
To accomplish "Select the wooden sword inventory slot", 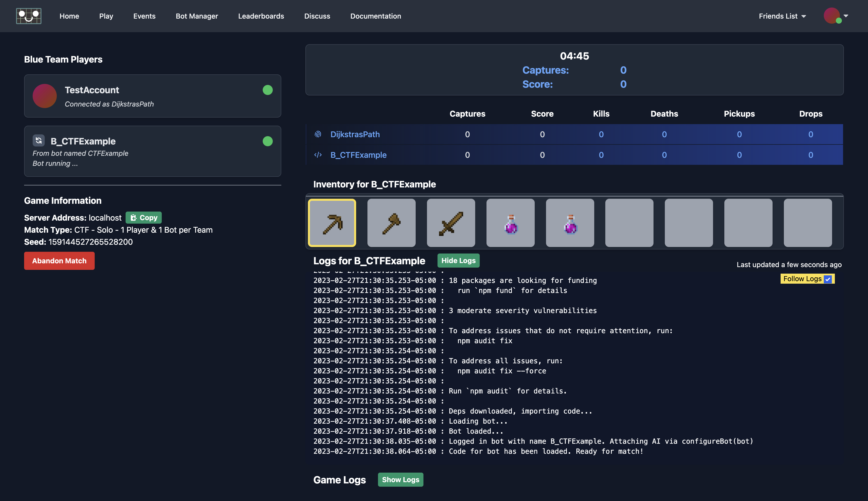I will [451, 223].
